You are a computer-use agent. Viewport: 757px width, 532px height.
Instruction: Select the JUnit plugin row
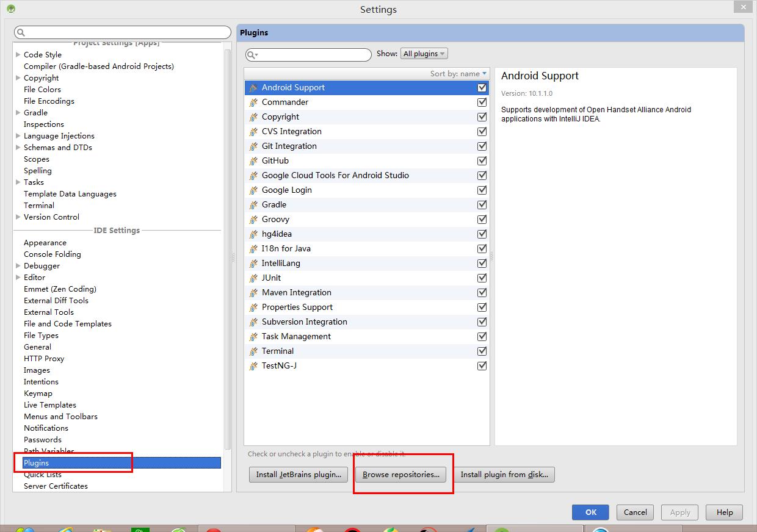(366, 278)
